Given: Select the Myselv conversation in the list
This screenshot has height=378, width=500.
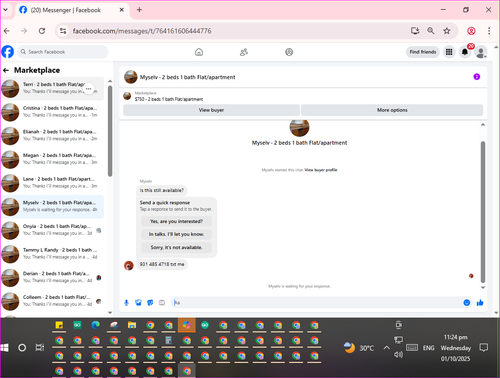Looking at the screenshot, I should (52, 206).
